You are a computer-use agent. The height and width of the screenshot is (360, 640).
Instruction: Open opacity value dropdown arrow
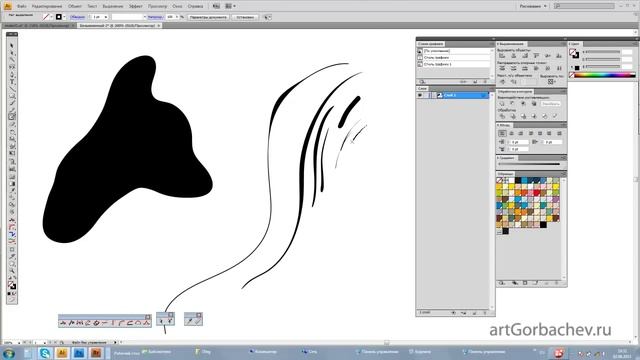coord(177,17)
